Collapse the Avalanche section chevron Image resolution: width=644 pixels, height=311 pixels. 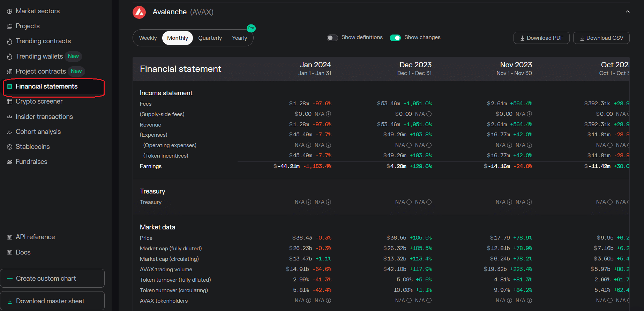pos(627,12)
